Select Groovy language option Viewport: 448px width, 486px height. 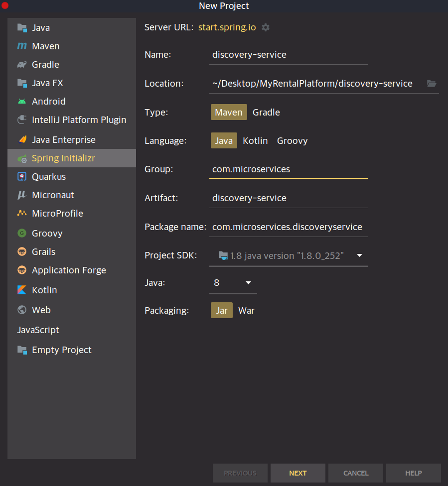(x=292, y=141)
